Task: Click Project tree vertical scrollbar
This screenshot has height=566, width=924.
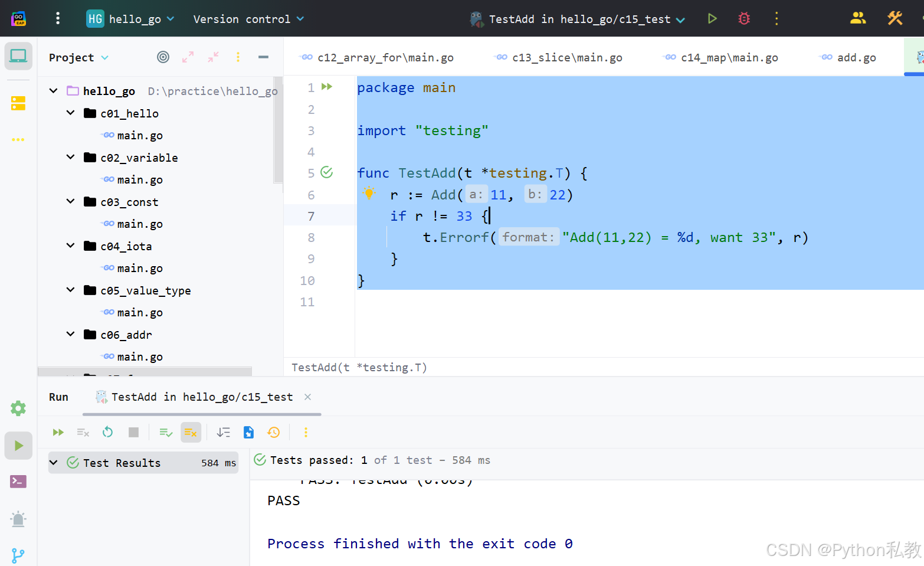Action: pyautogui.click(x=278, y=130)
